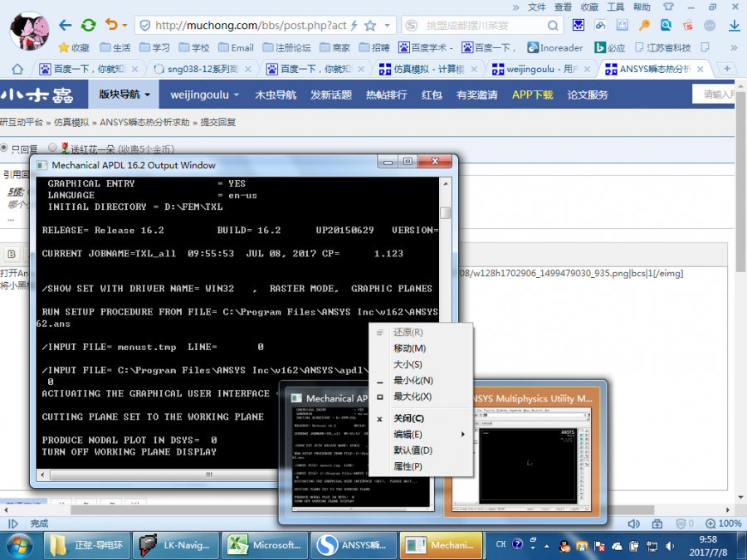The width and height of the screenshot is (747, 560).
Task: Click the shirt skin icon in the title bar
Action: click(x=668, y=7)
